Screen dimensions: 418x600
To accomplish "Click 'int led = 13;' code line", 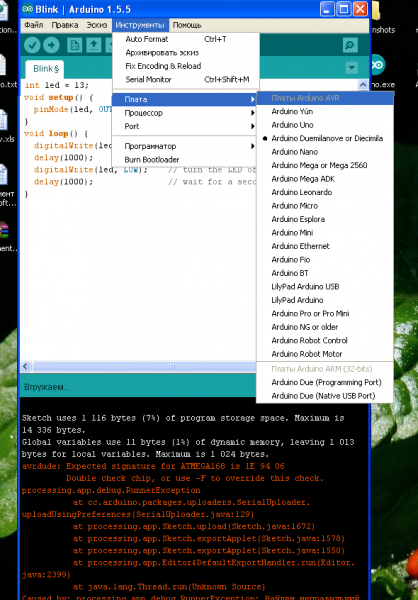I will tap(56, 85).
